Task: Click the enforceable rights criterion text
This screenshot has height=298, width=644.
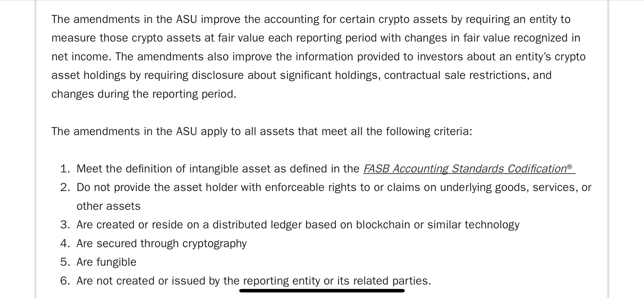Action: click(334, 187)
